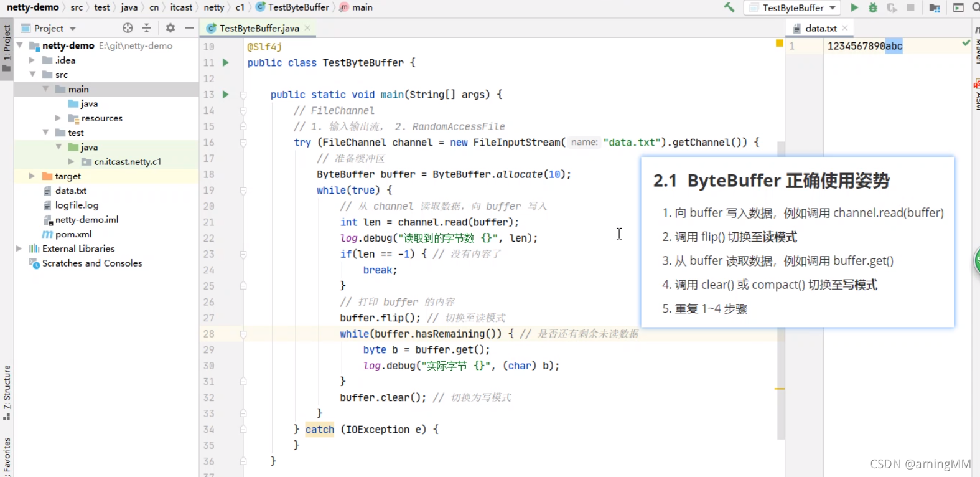Click the src breadcrumb segment
980x477 pixels.
(x=77, y=7)
